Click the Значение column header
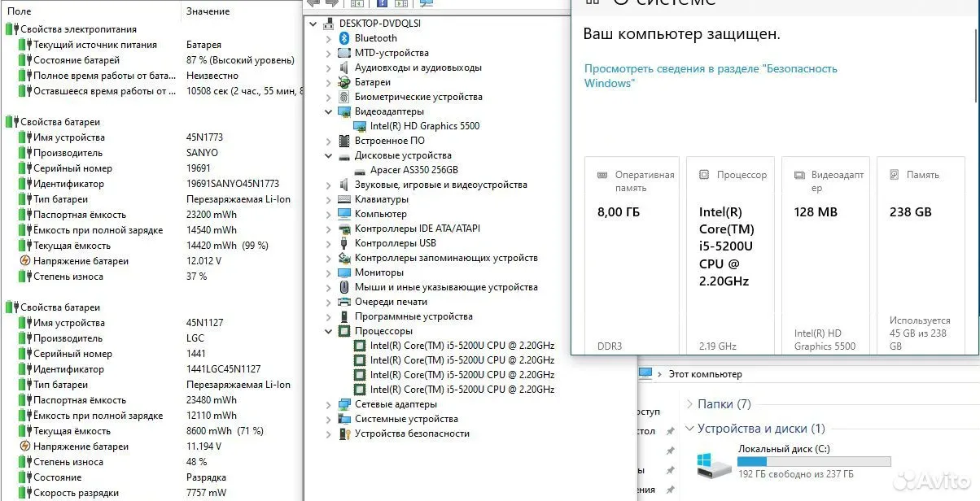The image size is (980, 501). coord(241,11)
